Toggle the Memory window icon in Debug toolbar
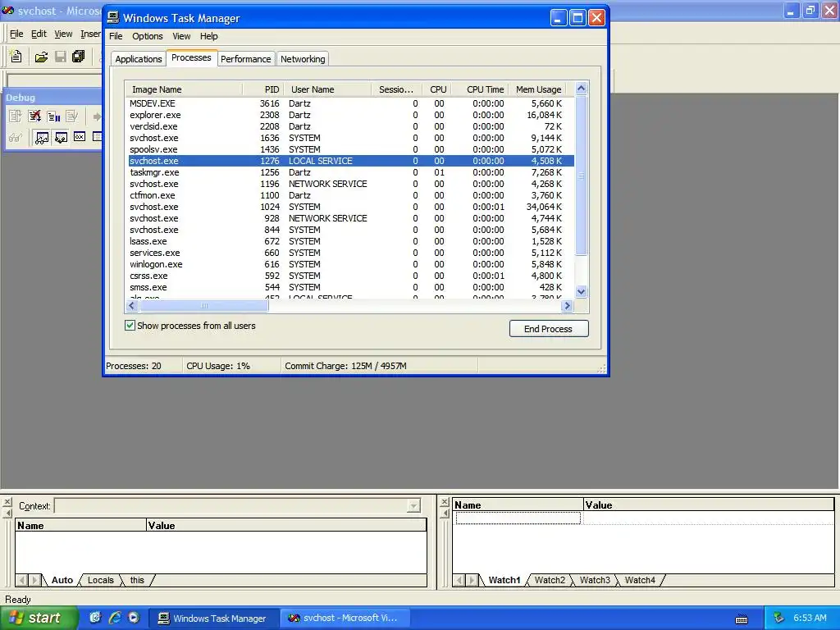The width and height of the screenshot is (840, 630). (x=97, y=137)
